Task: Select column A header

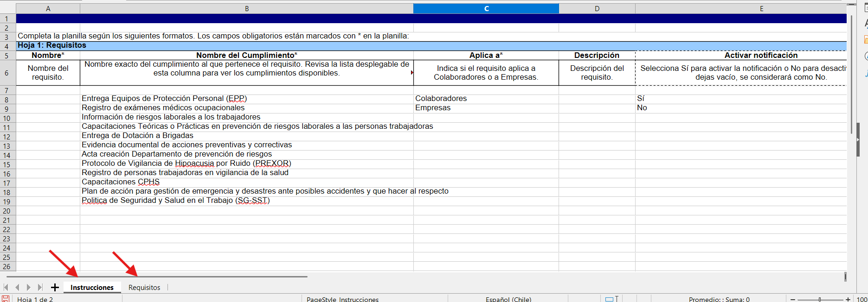Action: pyautogui.click(x=48, y=8)
